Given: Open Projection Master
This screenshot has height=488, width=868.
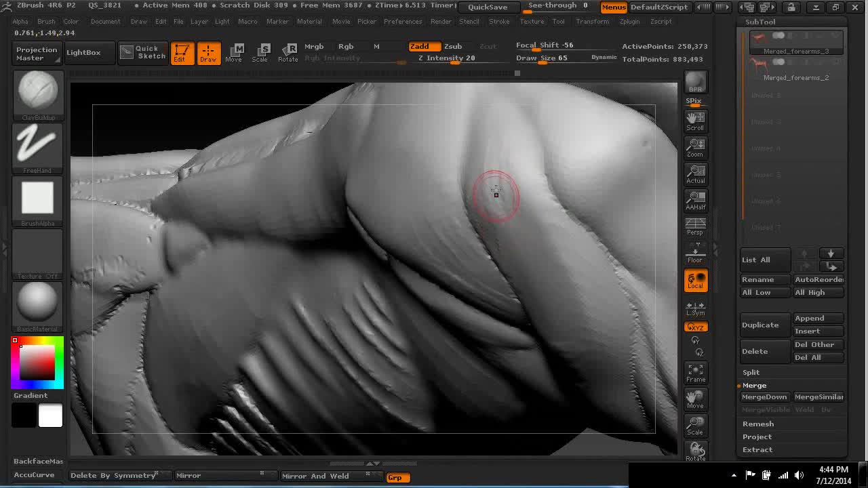Looking at the screenshot, I should (37, 54).
